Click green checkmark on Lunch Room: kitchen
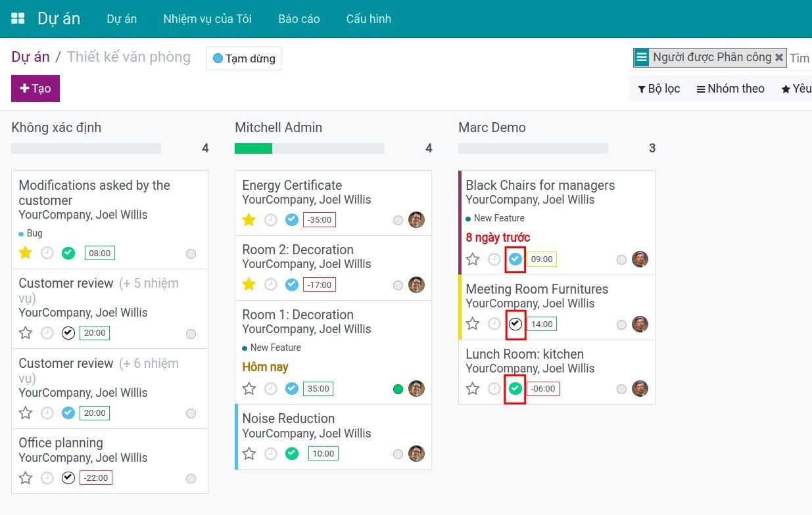This screenshot has width=812, height=515. 515,389
